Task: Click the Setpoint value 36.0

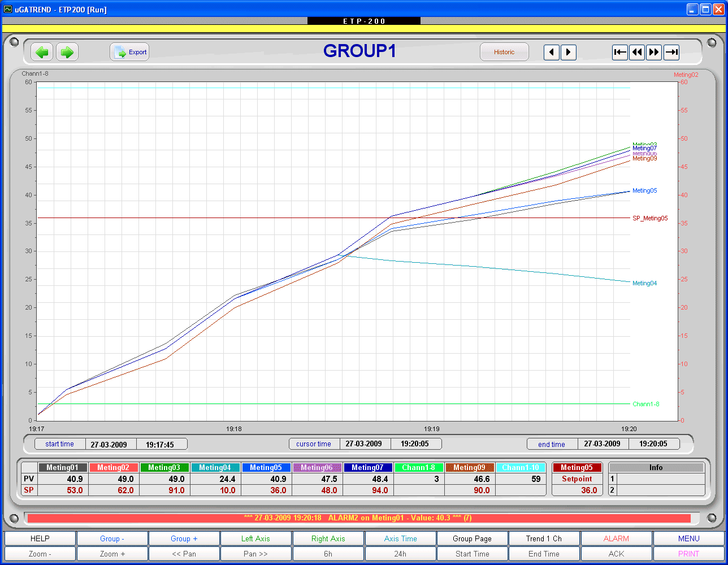Action: coord(578,490)
